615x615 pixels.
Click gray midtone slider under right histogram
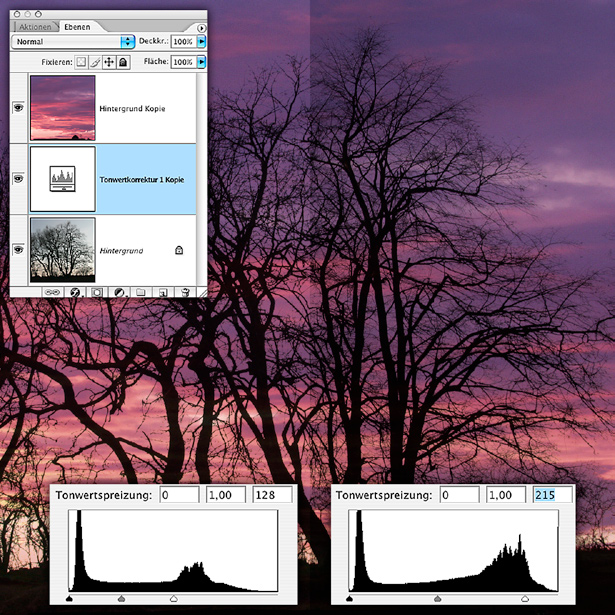point(437,599)
